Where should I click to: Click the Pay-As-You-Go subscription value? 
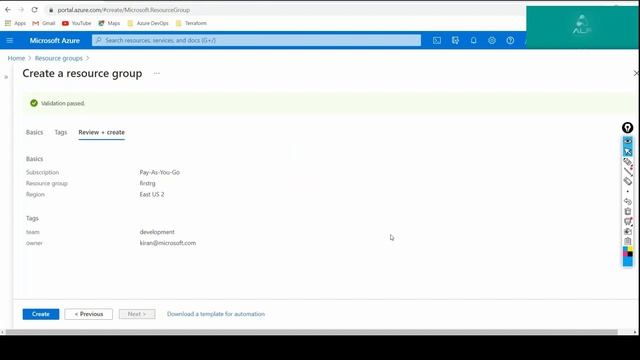click(160, 172)
